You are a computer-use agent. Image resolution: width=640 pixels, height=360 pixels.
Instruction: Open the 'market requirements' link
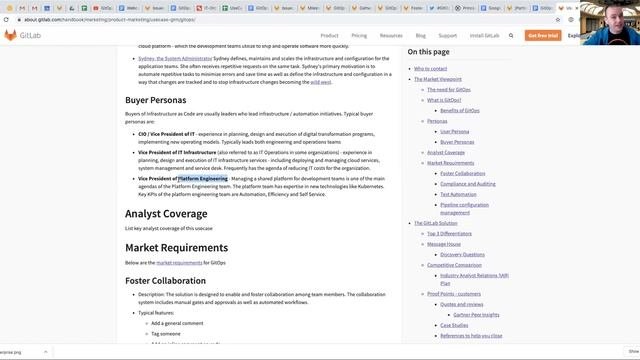click(x=179, y=263)
